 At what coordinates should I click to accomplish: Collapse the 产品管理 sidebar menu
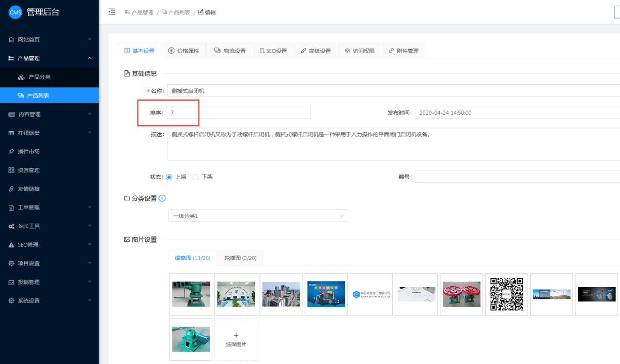(x=49, y=58)
